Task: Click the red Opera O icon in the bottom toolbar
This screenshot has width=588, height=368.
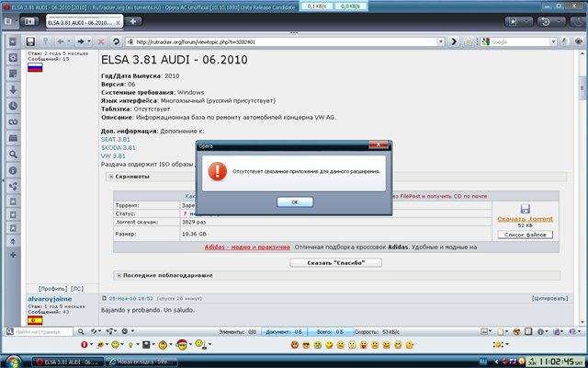Action: tap(84, 344)
